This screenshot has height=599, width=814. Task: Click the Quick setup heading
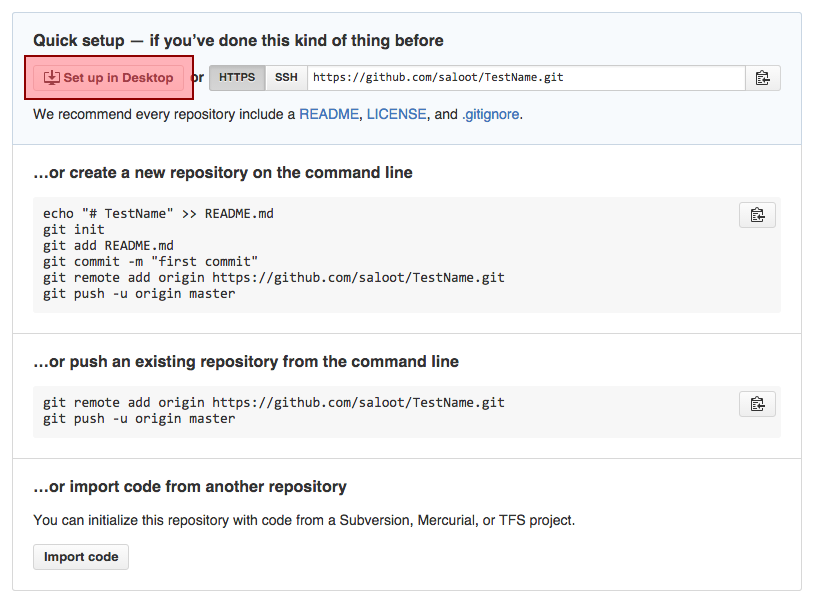point(238,41)
